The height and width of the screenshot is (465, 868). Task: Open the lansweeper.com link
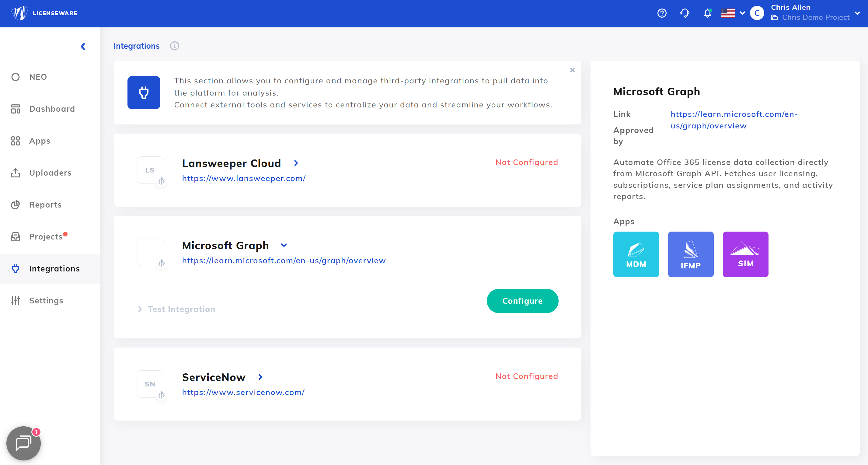point(244,178)
